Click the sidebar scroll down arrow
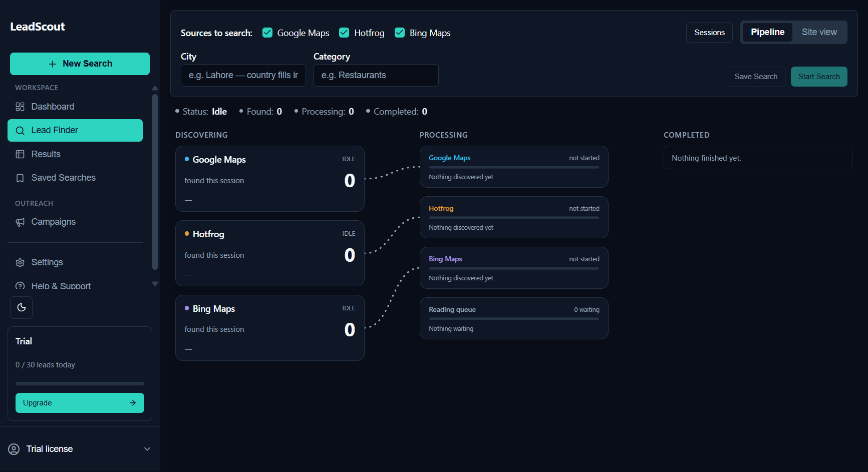Viewport: 868px width, 472px height. tap(155, 284)
